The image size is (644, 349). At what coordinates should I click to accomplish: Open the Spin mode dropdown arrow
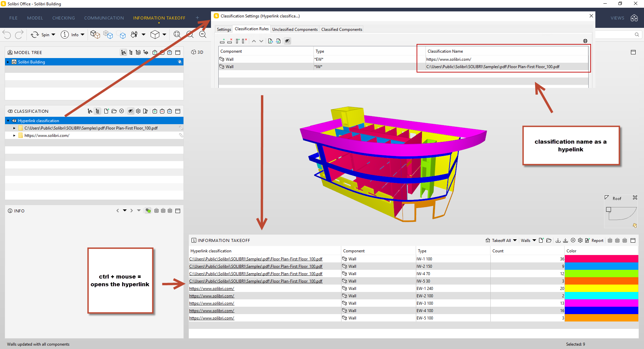pos(53,35)
